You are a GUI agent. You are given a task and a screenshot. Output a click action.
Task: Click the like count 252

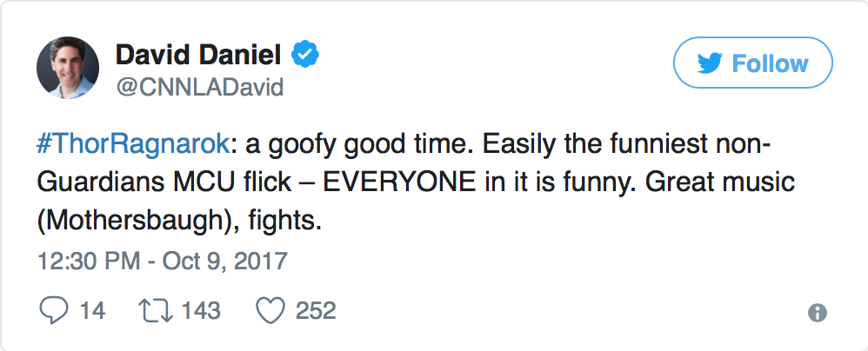(x=316, y=310)
